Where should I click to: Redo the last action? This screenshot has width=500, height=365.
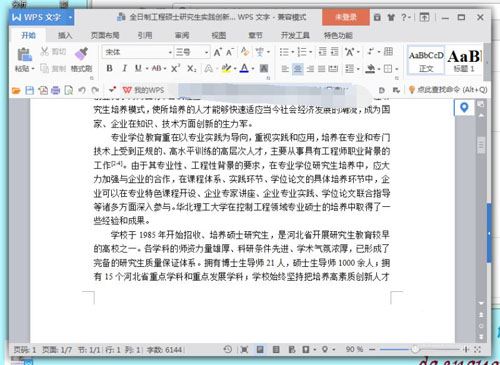(95, 90)
